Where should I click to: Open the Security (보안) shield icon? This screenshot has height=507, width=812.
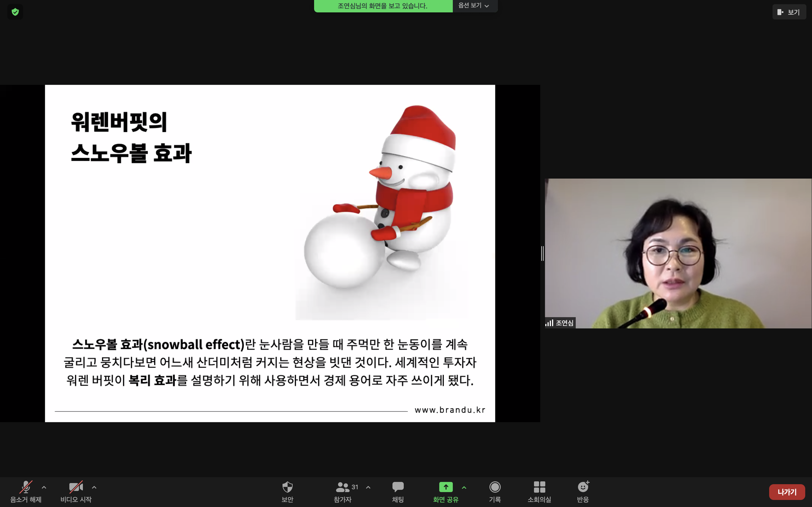click(287, 487)
